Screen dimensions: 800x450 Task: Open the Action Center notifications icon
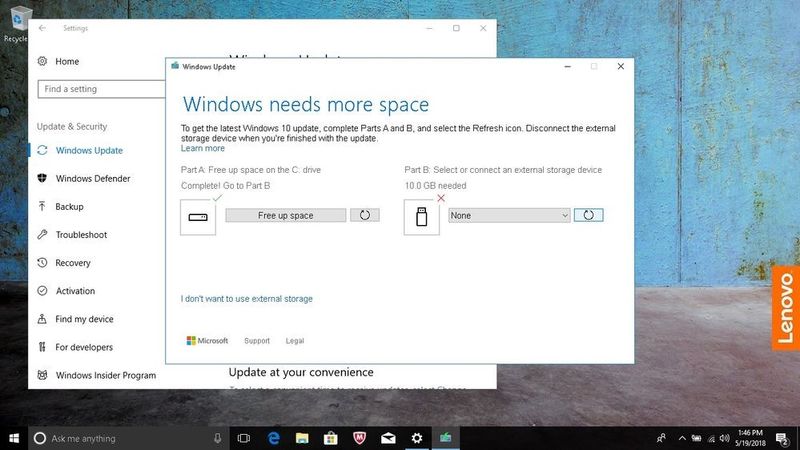782,438
